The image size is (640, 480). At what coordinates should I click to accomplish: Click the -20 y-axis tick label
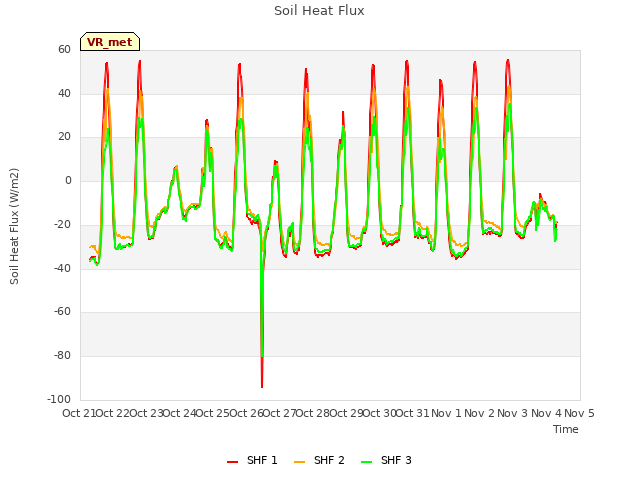62,224
